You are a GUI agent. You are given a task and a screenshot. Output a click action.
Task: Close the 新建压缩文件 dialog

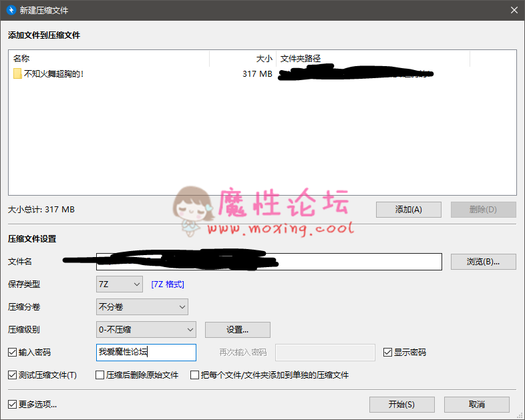pyautogui.click(x=514, y=10)
